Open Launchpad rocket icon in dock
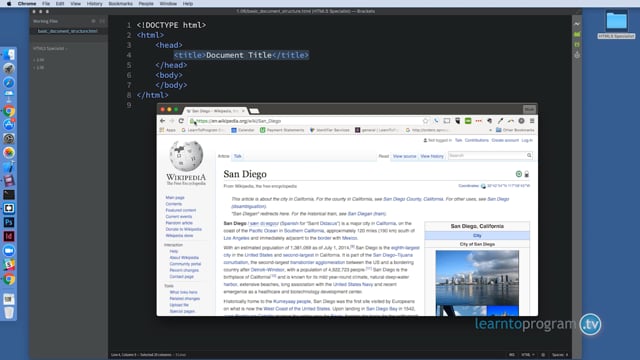Viewport: 640px width, 360px height. tap(9, 69)
